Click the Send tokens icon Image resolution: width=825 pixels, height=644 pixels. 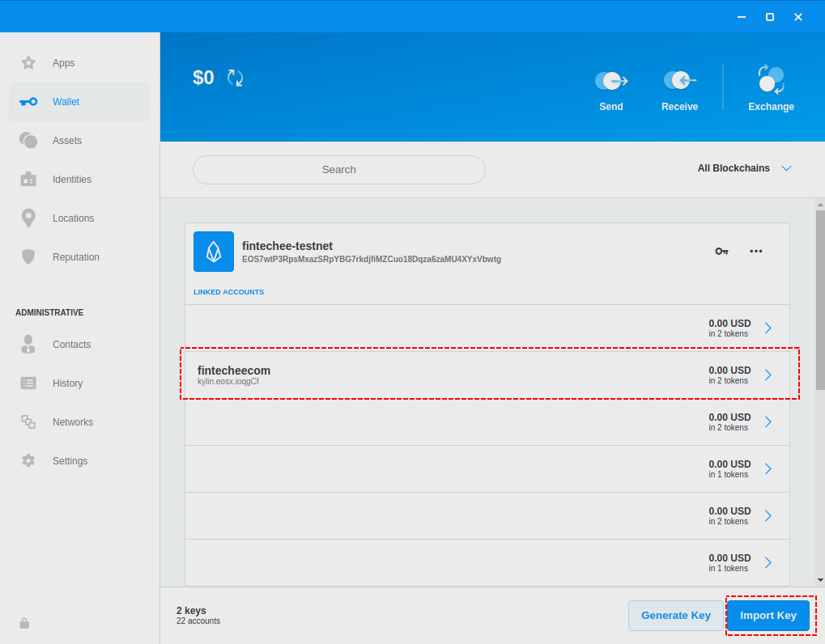[611, 81]
